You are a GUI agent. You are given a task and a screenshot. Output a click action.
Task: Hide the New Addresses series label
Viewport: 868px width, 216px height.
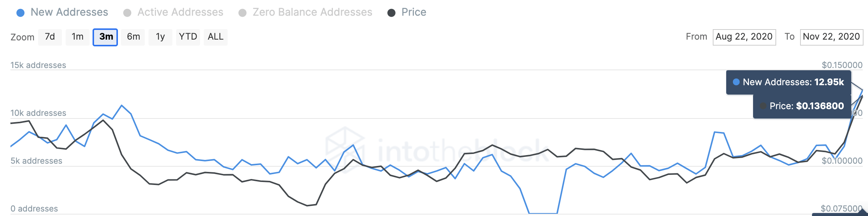click(x=69, y=12)
